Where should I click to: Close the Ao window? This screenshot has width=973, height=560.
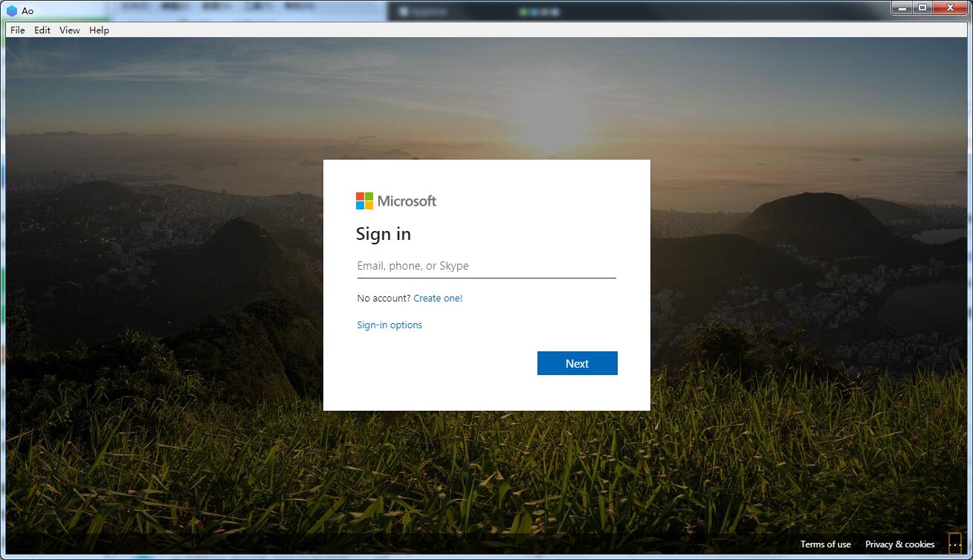951,8
